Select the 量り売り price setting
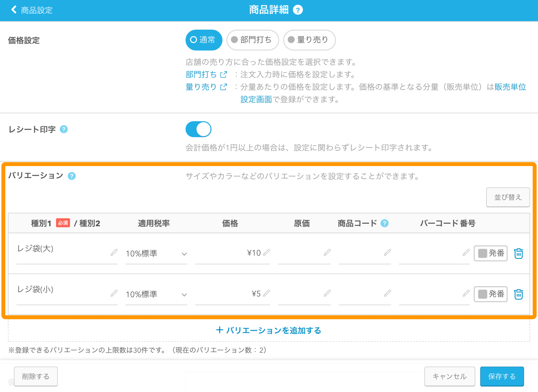This screenshot has height=392, width=538. (309, 40)
